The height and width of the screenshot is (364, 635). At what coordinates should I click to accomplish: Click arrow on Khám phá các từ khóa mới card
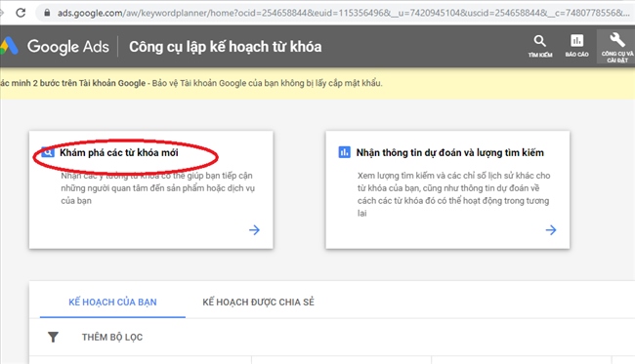tap(254, 230)
